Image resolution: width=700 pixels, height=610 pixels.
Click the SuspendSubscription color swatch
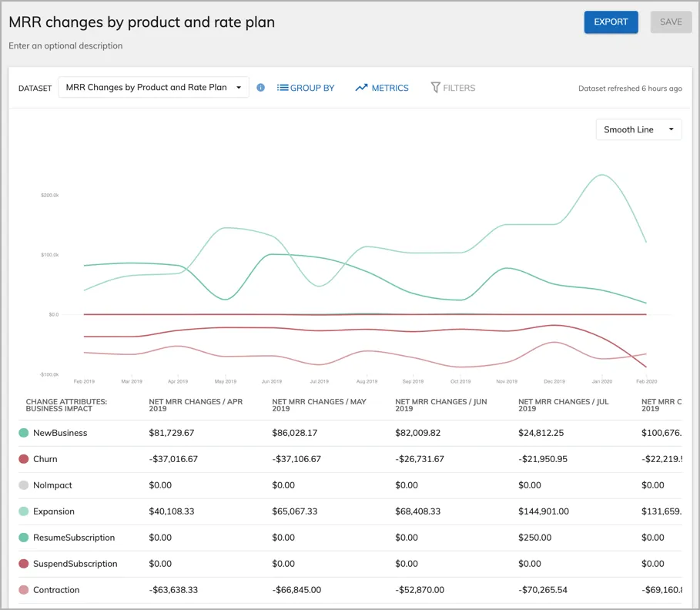(x=24, y=564)
